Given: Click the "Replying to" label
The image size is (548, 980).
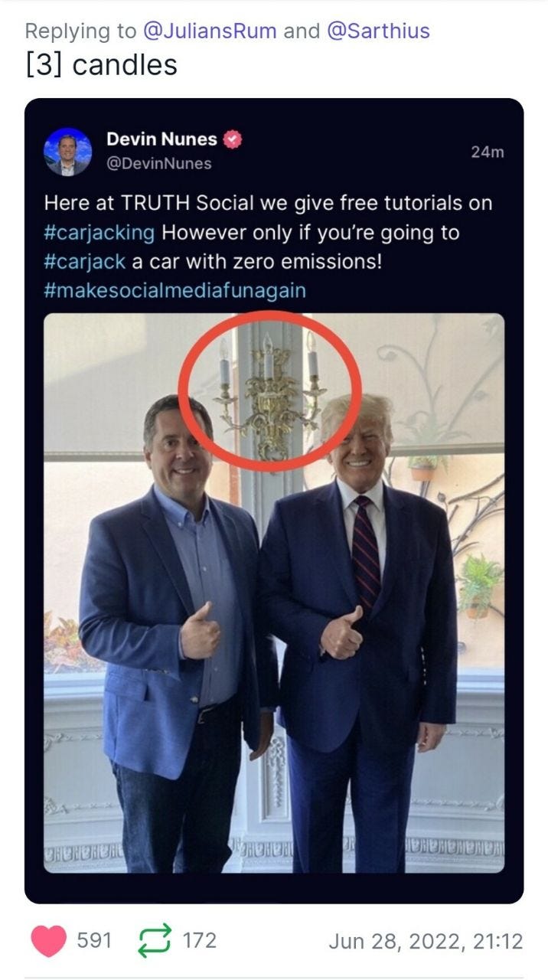Looking at the screenshot, I should tap(81, 31).
